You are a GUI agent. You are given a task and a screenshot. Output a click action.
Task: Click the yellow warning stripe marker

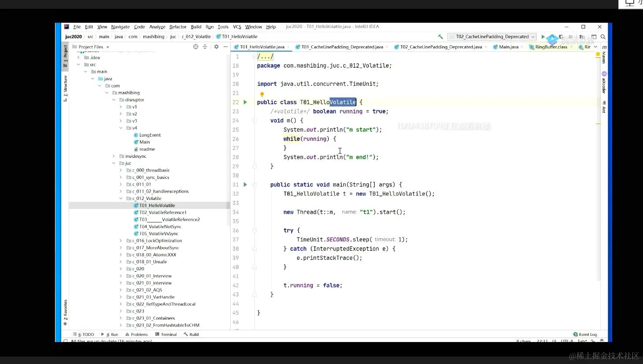[x=598, y=124]
